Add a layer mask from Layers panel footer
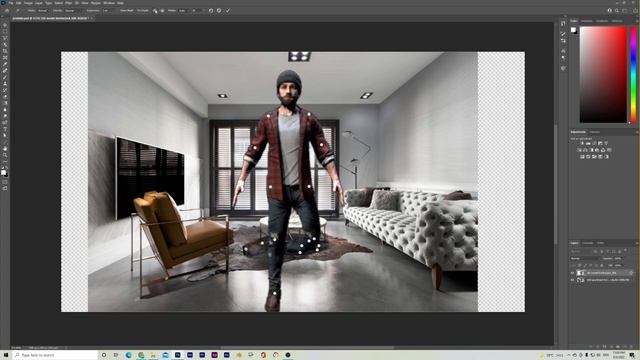 click(x=604, y=346)
